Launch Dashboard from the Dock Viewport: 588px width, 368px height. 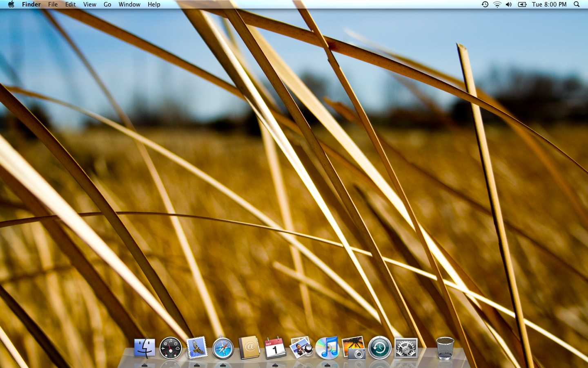(170, 348)
